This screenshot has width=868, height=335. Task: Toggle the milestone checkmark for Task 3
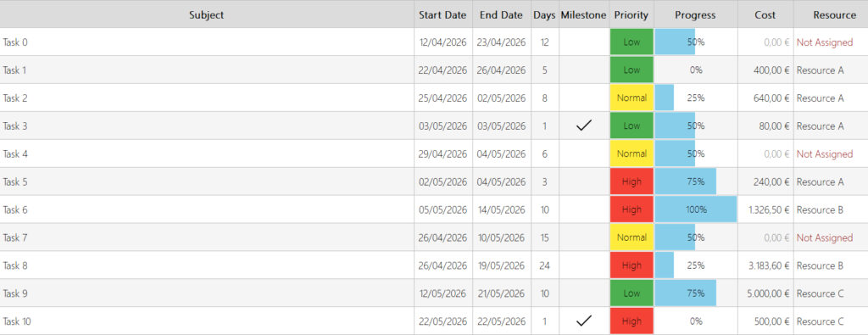coord(583,126)
